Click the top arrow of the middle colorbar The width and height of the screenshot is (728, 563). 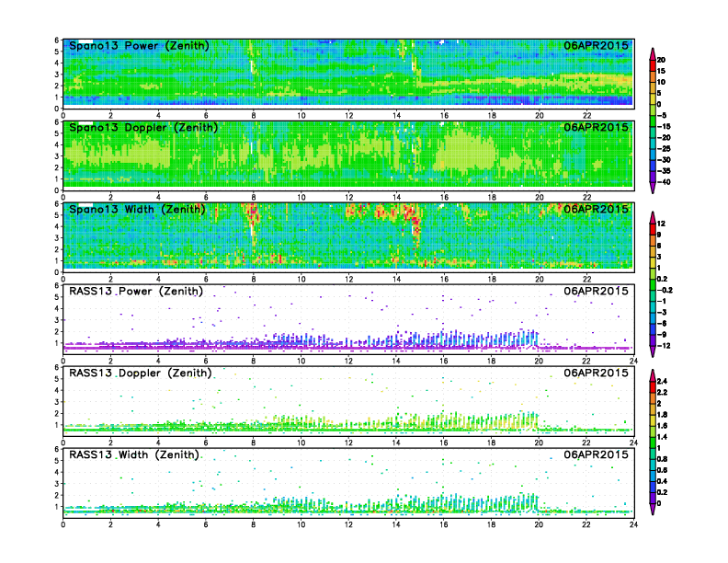click(653, 217)
